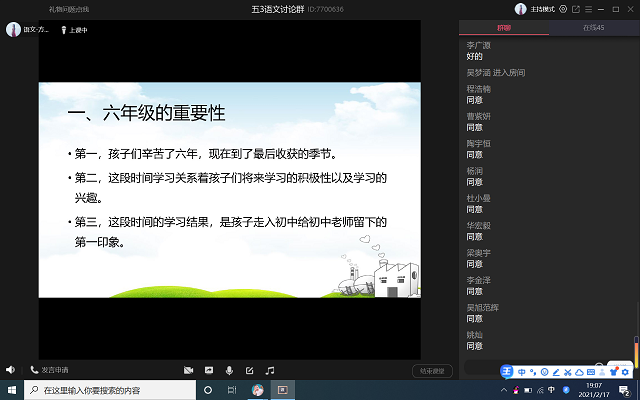Click the music note icon
This screenshot has width=640, height=400.
[269, 370]
